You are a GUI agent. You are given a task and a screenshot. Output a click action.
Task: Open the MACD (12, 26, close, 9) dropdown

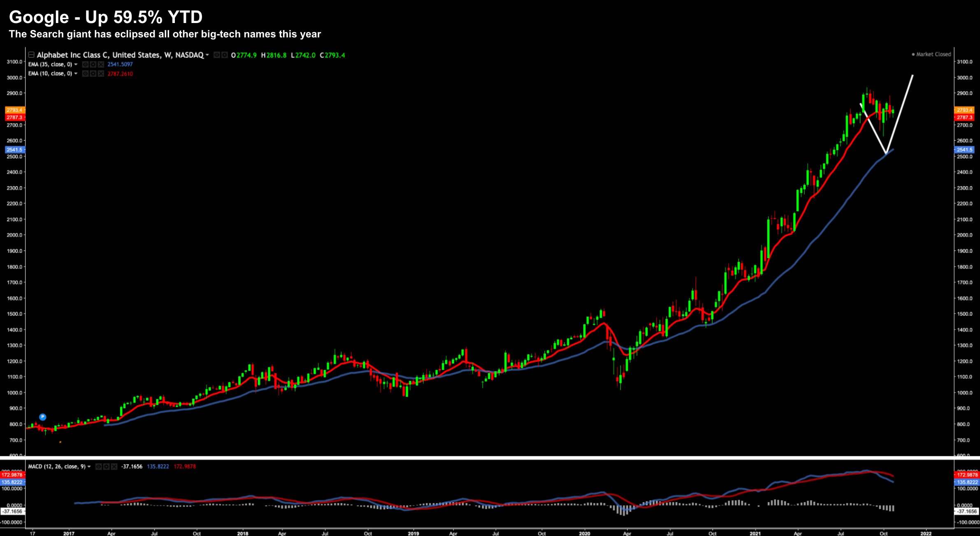[89, 467]
